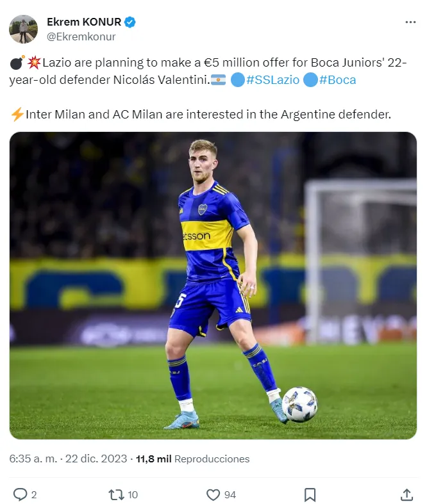Click the 2 replies count

coord(34,494)
